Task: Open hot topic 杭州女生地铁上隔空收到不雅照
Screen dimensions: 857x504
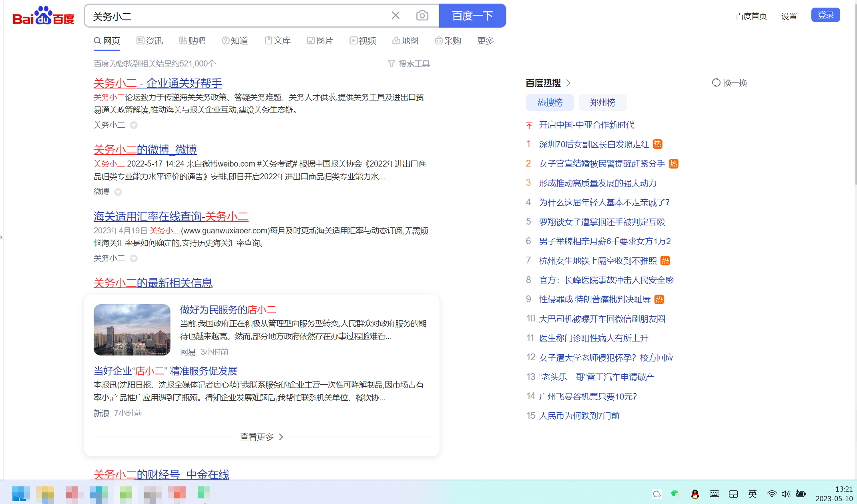Action: coord(598,260)
